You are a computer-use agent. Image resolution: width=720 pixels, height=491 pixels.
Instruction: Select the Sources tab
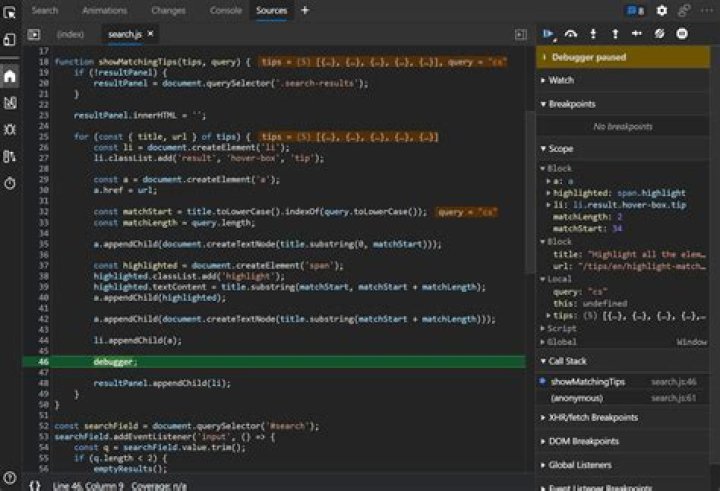click(x=271, y=10)
